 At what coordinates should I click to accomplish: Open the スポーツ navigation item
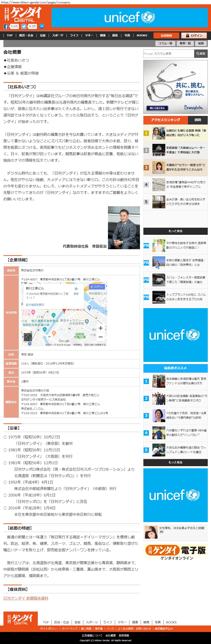tap(58, 35)
